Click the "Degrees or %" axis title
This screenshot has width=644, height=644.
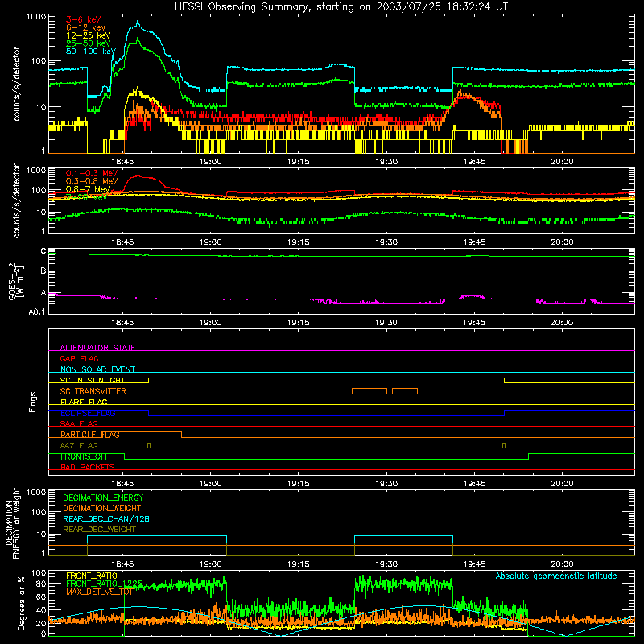tap(21, 603)
